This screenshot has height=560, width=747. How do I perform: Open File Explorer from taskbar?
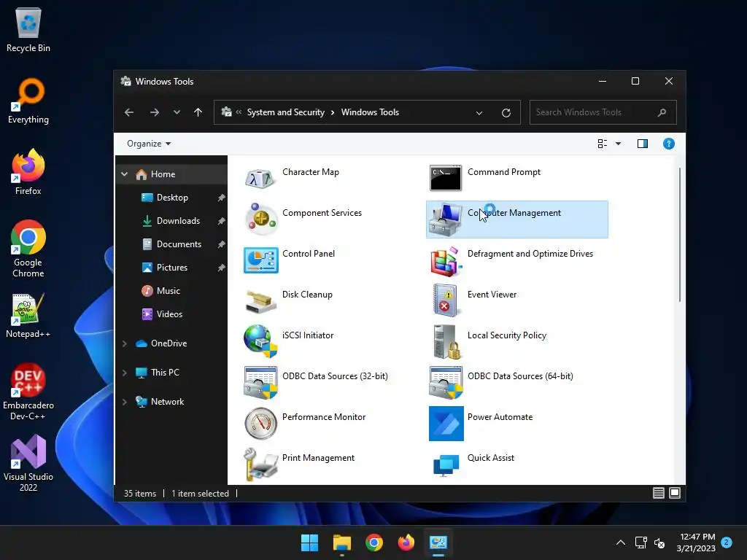coord(341,542)
